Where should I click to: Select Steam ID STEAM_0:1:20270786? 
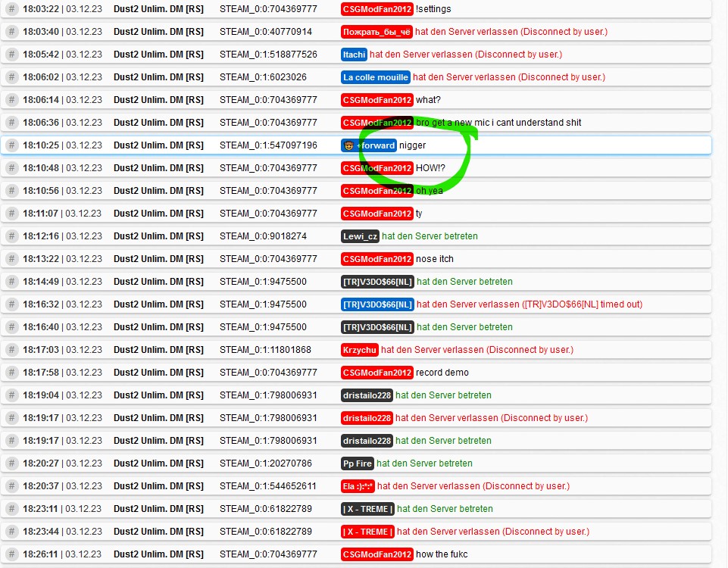click(266, 463)
